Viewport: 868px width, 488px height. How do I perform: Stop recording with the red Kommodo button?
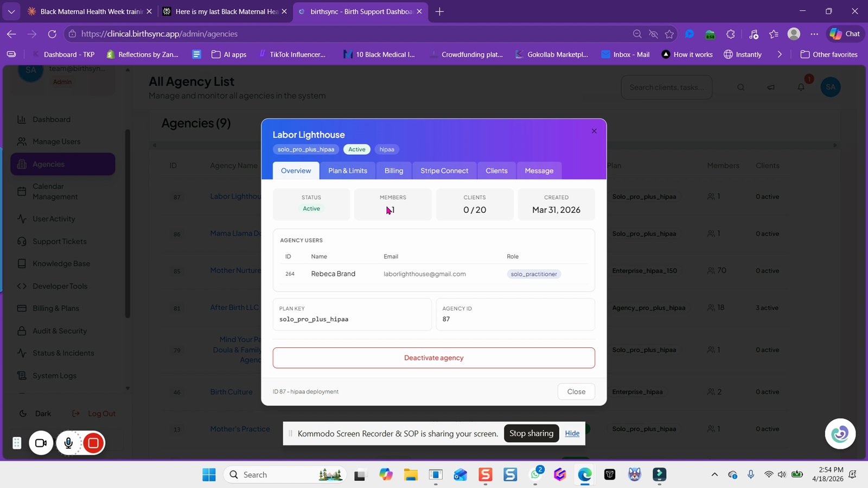tap(93, 443)
